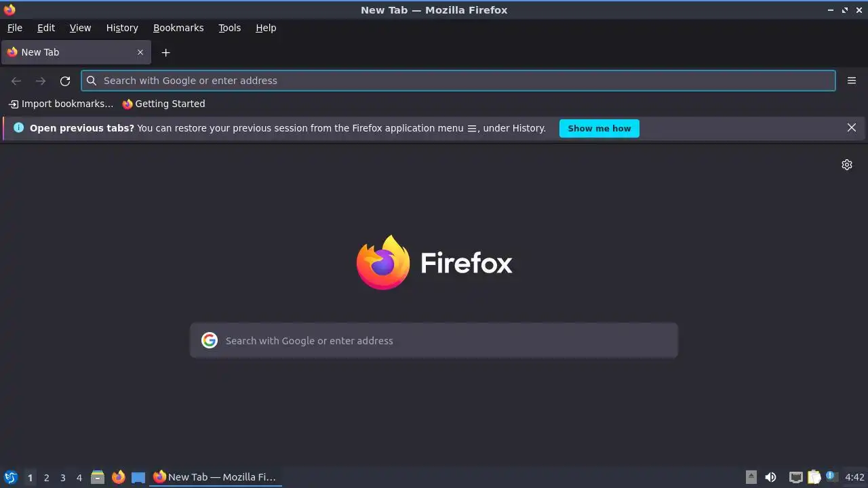Click the network tray icon
The width and height of the screenshot is (868, 488).
(796, 477)
